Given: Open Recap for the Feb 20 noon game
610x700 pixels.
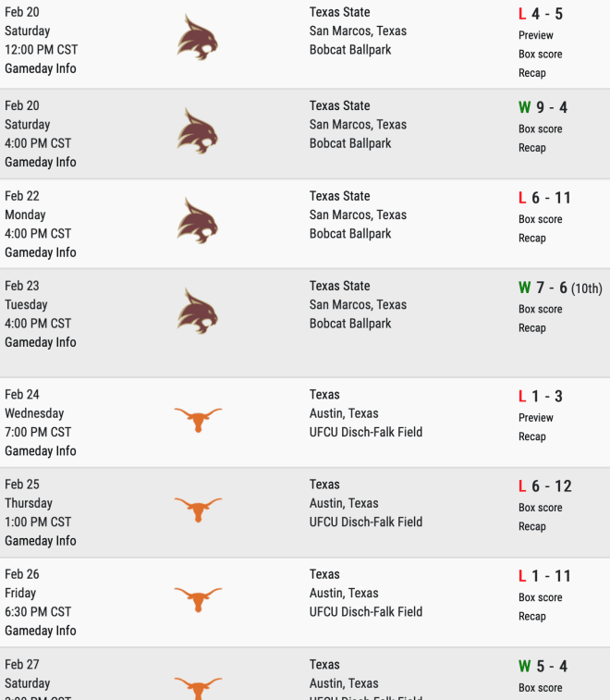Looking at the screenshot, I should [x=532, y=73].
